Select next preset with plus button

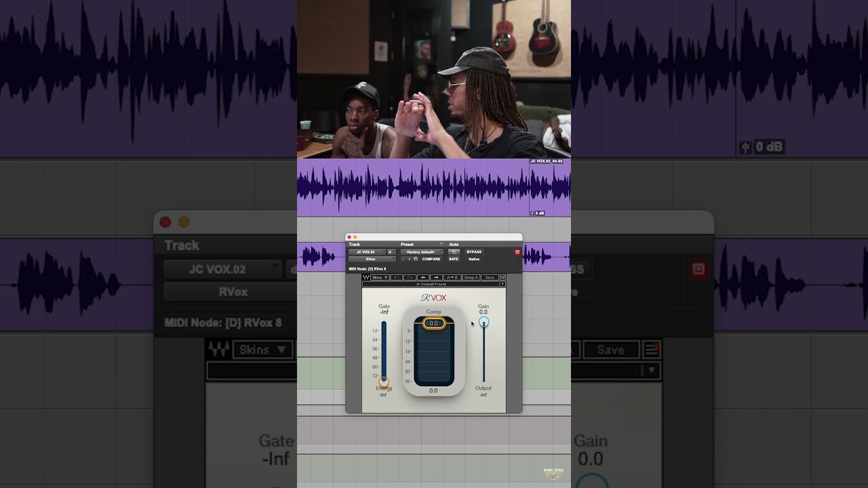point(409,259)
